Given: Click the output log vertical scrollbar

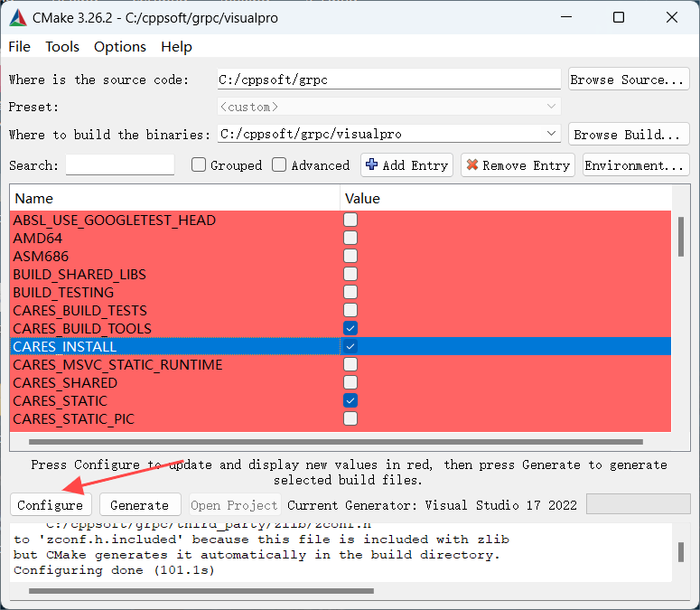Looking at the screenshot, I should 681,552.
